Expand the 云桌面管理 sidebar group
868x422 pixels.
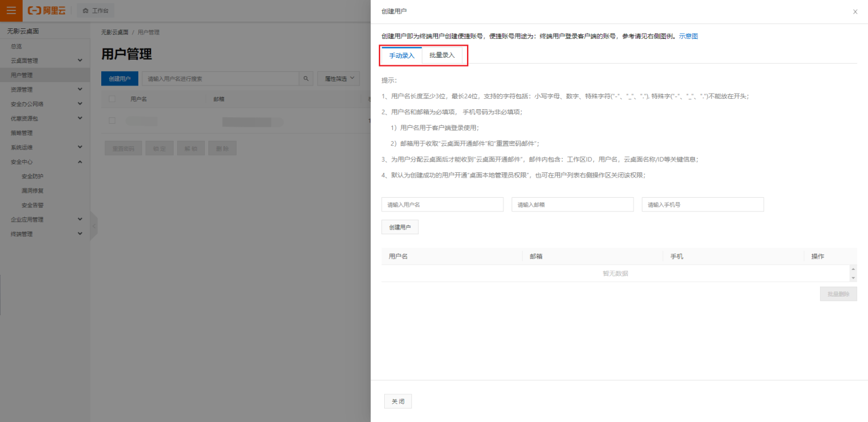[x=45, y=61]
